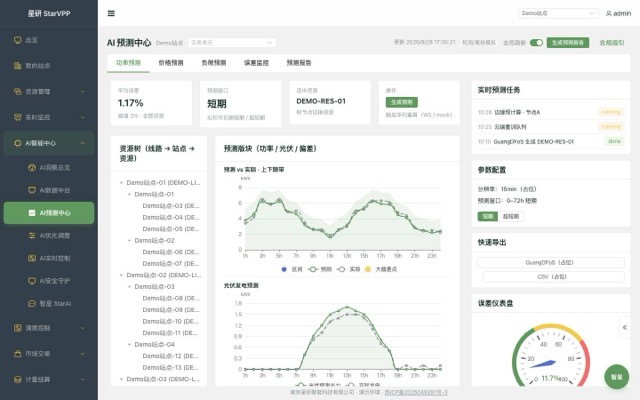Collapse Demo站点-03 child tree node arrow
640x400 pixels.
[x=129, y=287]
